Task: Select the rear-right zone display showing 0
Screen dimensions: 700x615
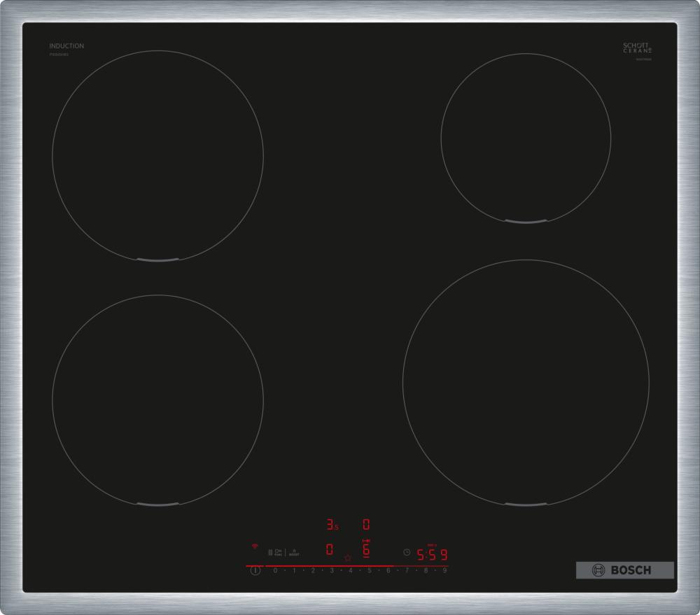Action: (365, 524)
